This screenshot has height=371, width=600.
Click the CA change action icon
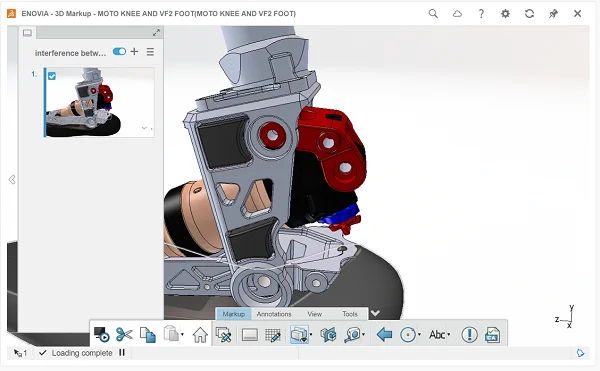coord(492,335)
